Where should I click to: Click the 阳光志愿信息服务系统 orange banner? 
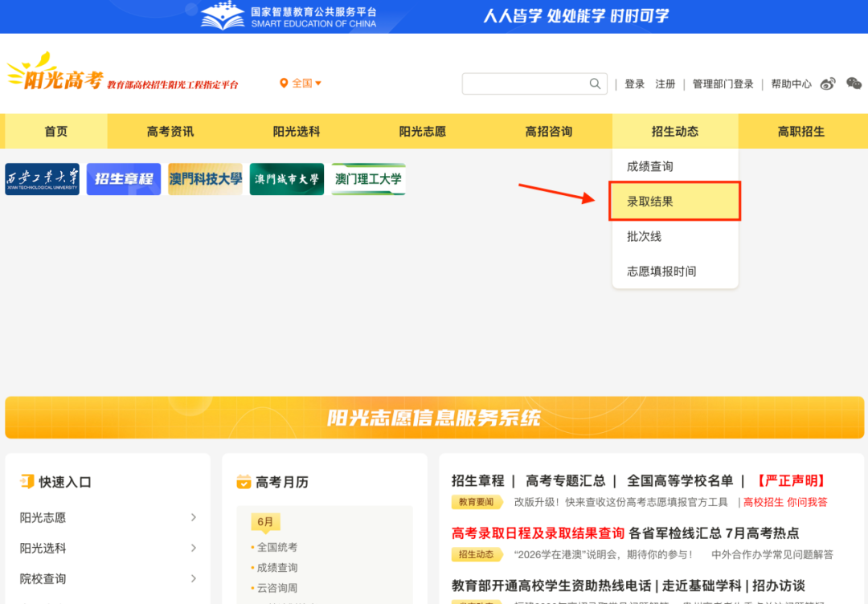(434, 418)
